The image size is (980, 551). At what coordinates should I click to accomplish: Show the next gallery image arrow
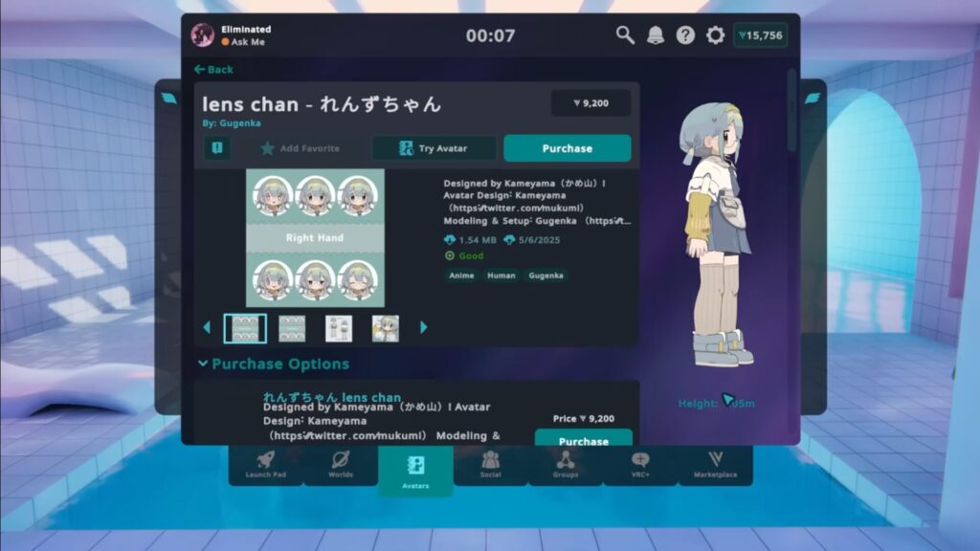point(424,328)
